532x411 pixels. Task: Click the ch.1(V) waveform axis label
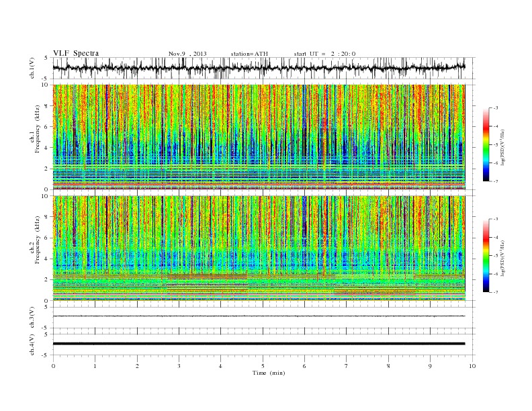[32, 68]
